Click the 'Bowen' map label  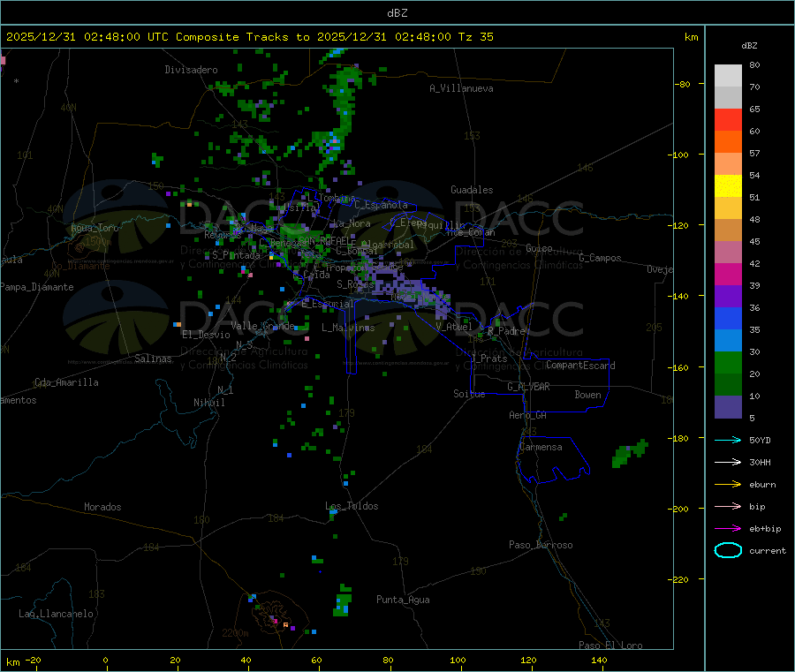tap(588, 395)
